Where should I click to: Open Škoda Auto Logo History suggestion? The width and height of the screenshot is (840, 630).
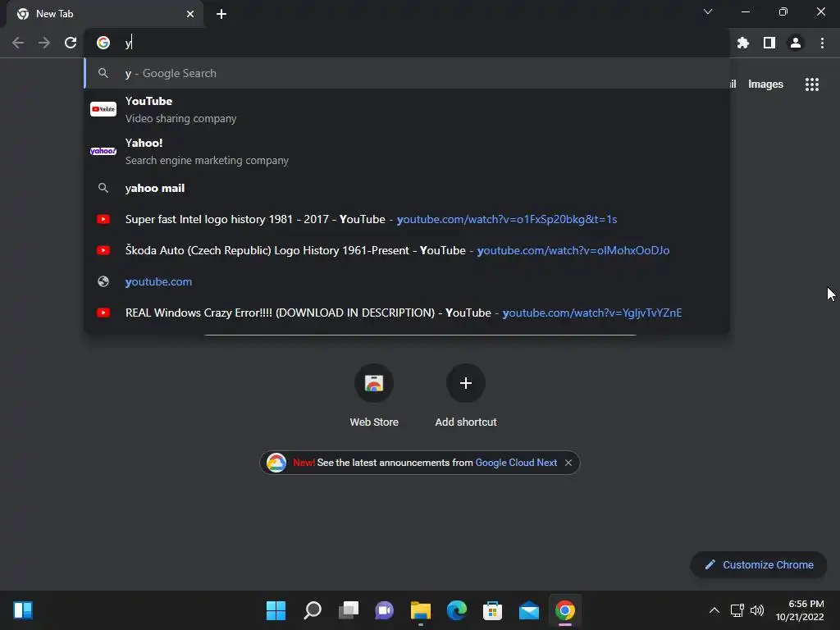(407, 250)
